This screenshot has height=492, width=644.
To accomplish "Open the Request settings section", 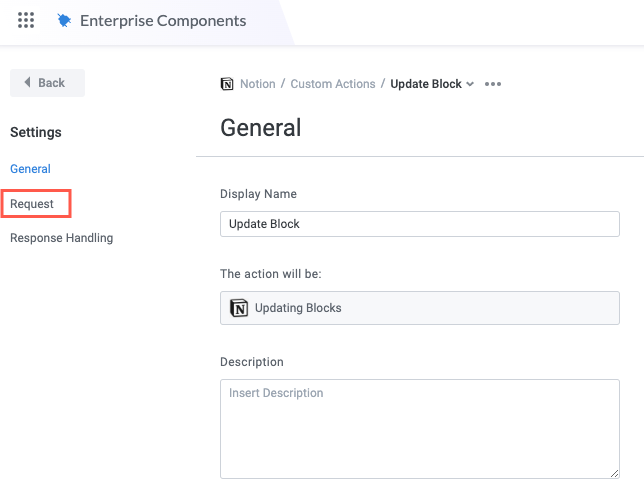I will coord(32,204).
